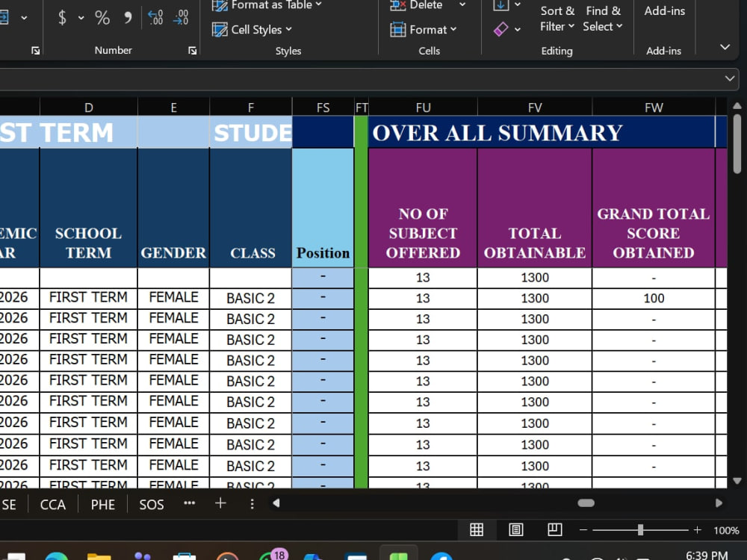Select the NO OF SUBJECT OFFERED header
The image size is (747, 560).
(x=423, y=208)
